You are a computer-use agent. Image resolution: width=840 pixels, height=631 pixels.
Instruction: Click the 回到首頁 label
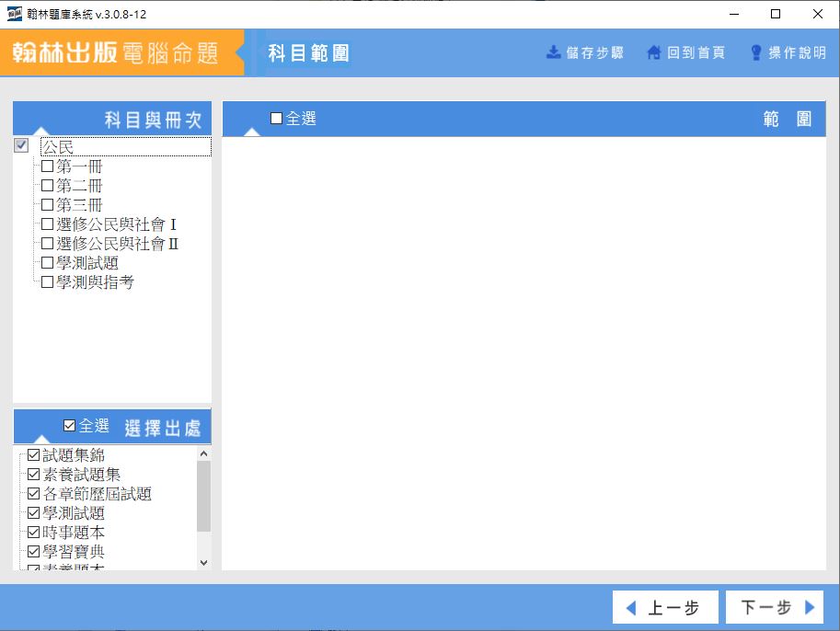pos(696,52)
